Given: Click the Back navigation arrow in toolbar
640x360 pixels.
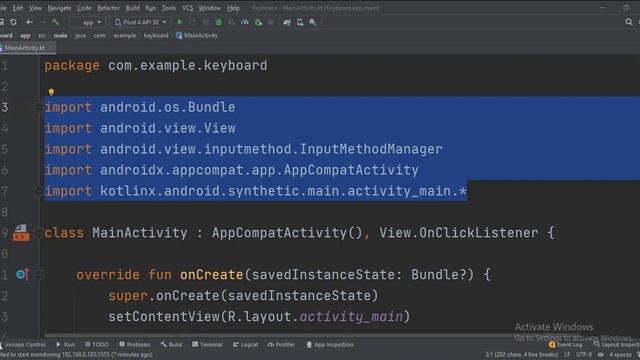Looking at the screenshot, I should pyautogui.click(x=29, y=22).
